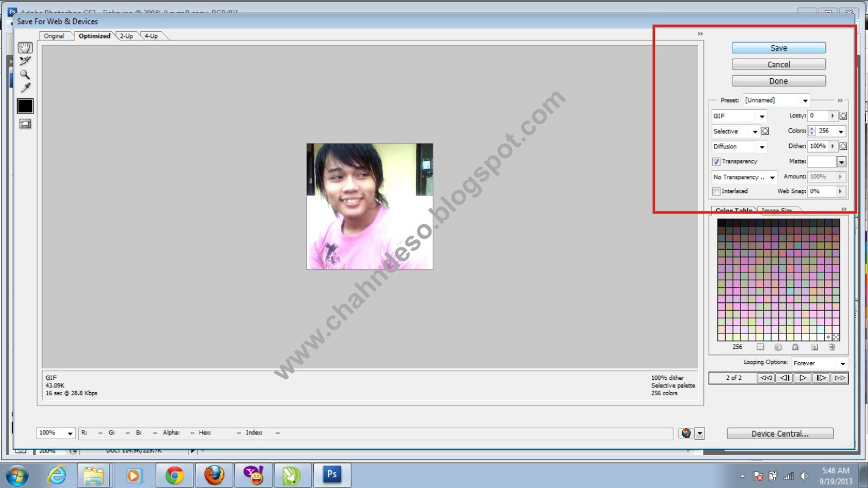Step to the previous animation frame
Screen dimensions: 868x488
[784, 378]
